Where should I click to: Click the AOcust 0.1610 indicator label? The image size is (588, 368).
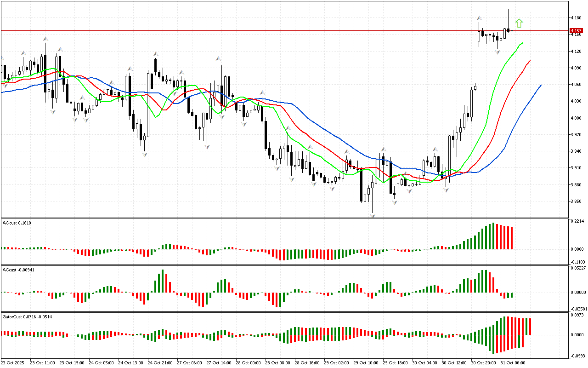17,223
